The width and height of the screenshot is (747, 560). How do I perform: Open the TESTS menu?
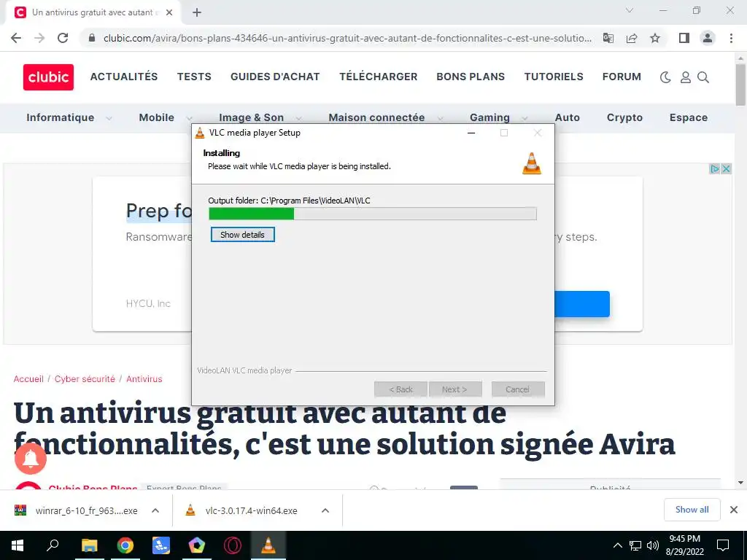(194, 77)
